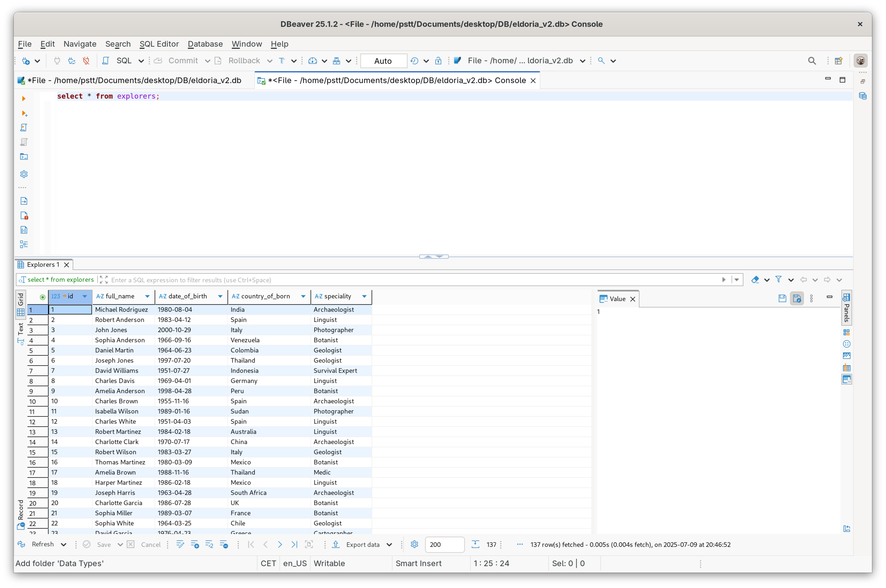
Task: Click the editor-results divider collapse handle
Action: 434,257
